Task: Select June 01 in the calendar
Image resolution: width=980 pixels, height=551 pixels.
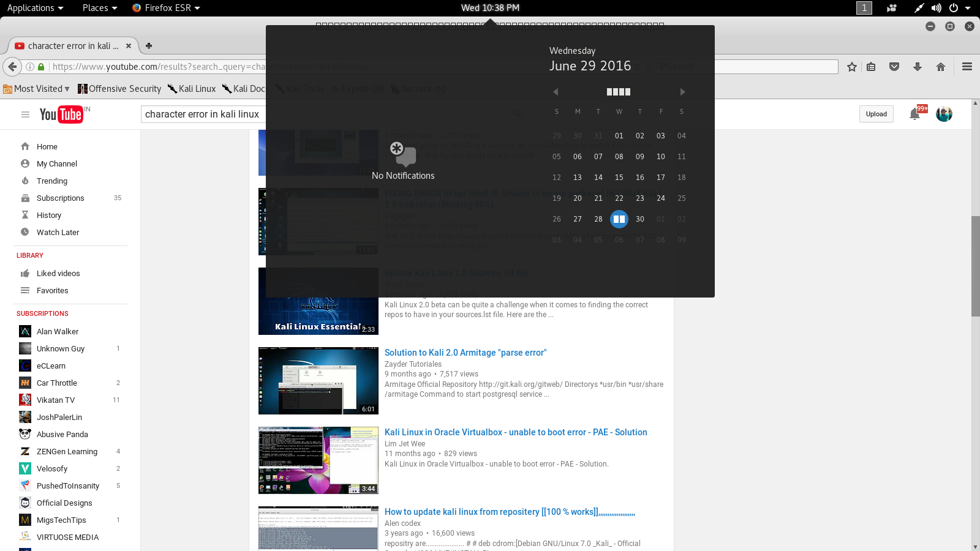Action: pyautogui.click(x=619, y=136)
